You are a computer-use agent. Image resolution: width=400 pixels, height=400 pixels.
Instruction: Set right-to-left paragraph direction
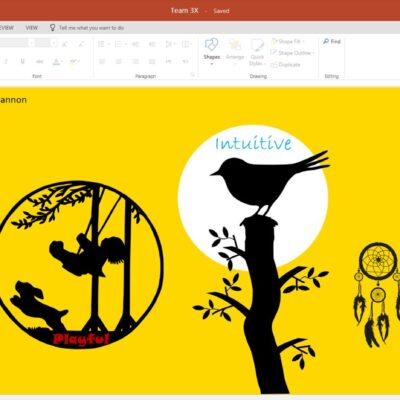[185, 61]
